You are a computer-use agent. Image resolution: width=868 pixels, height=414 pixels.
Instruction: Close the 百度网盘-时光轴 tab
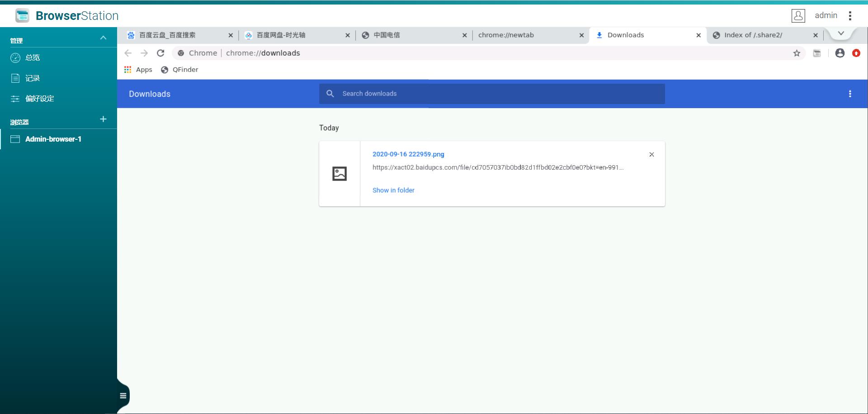click(348, 35)
